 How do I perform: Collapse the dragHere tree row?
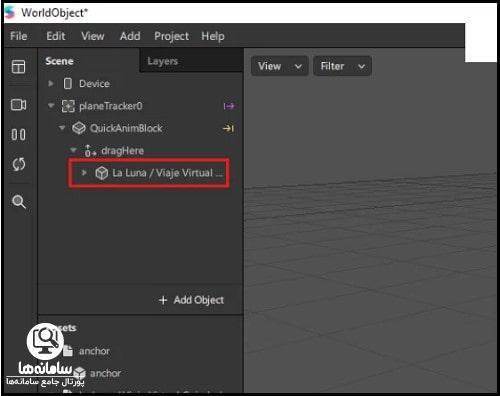(x=73, y=150)
